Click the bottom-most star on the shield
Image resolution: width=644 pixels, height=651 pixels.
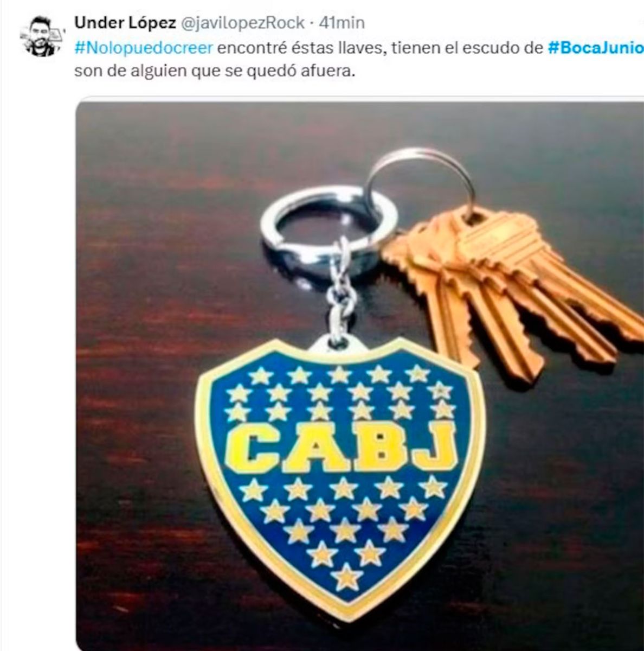click(x=346, y=577)
